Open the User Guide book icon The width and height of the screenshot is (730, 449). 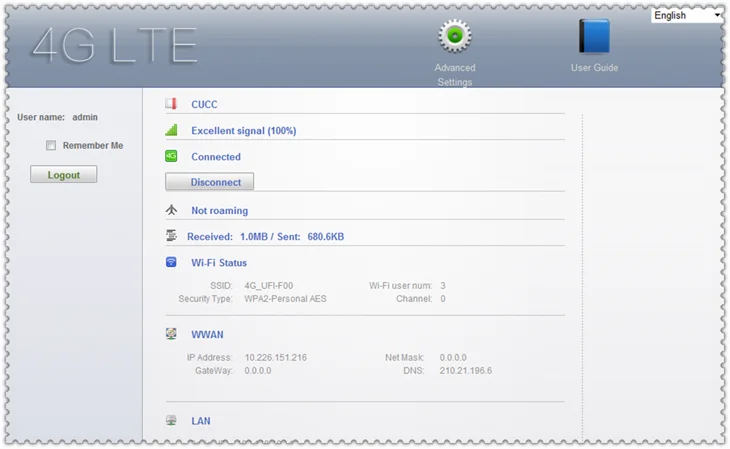594,37
